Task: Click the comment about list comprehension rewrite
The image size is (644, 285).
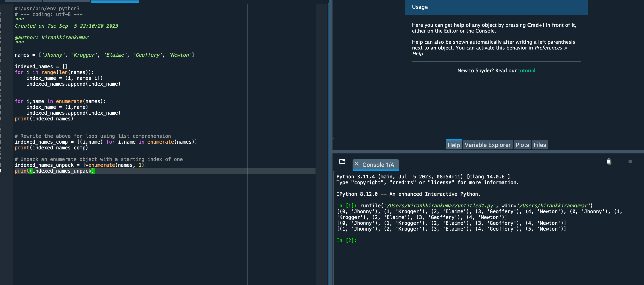Action: [93, 136]
